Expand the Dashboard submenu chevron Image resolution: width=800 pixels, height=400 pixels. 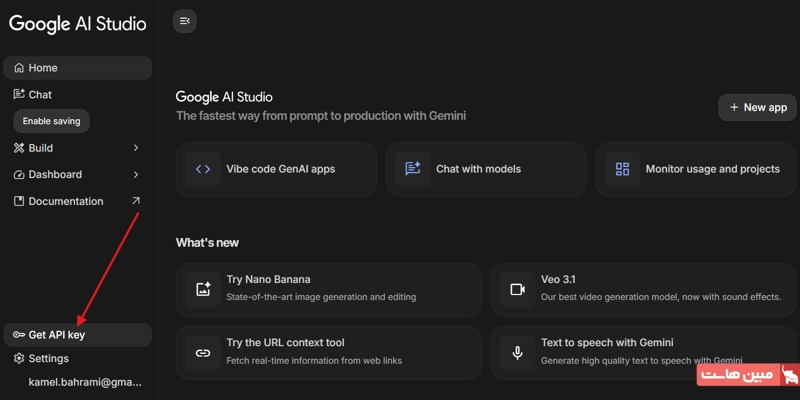pos(136,175)
